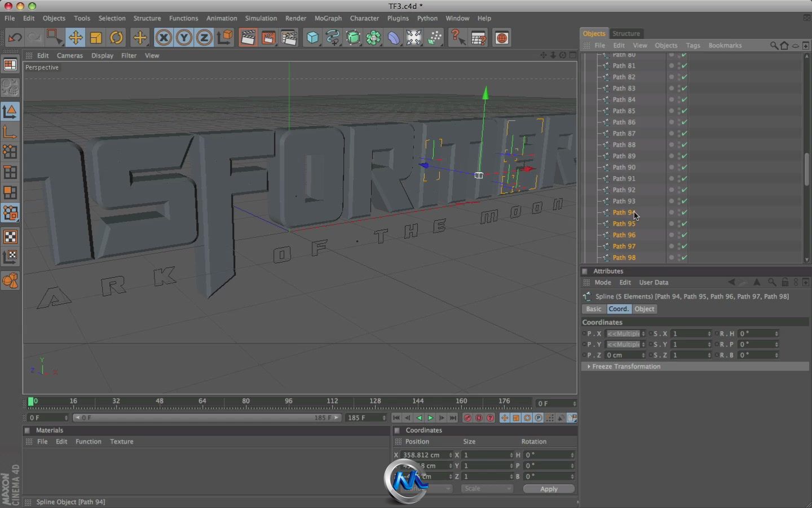Select Path 91 in object list

click(624, 178)
